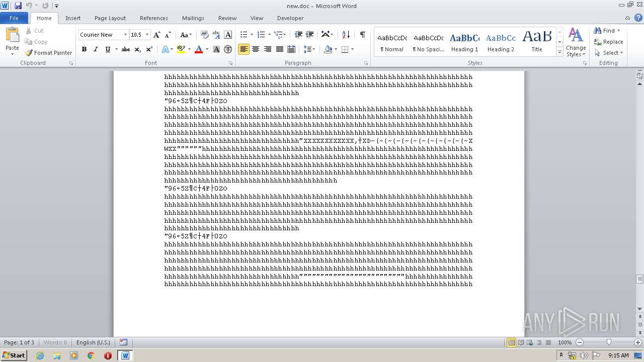
Task: Click the Enclose Characters icon
Action: tap(228, 49)
